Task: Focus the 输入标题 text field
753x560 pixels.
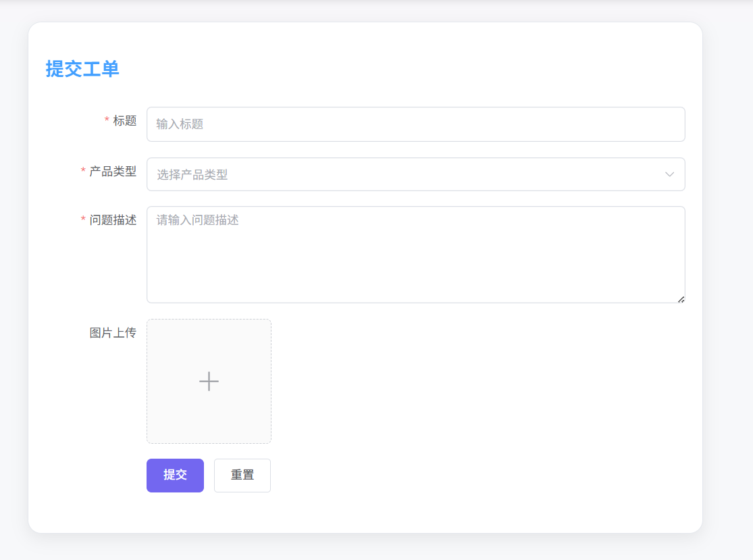Action: point(415,124)
